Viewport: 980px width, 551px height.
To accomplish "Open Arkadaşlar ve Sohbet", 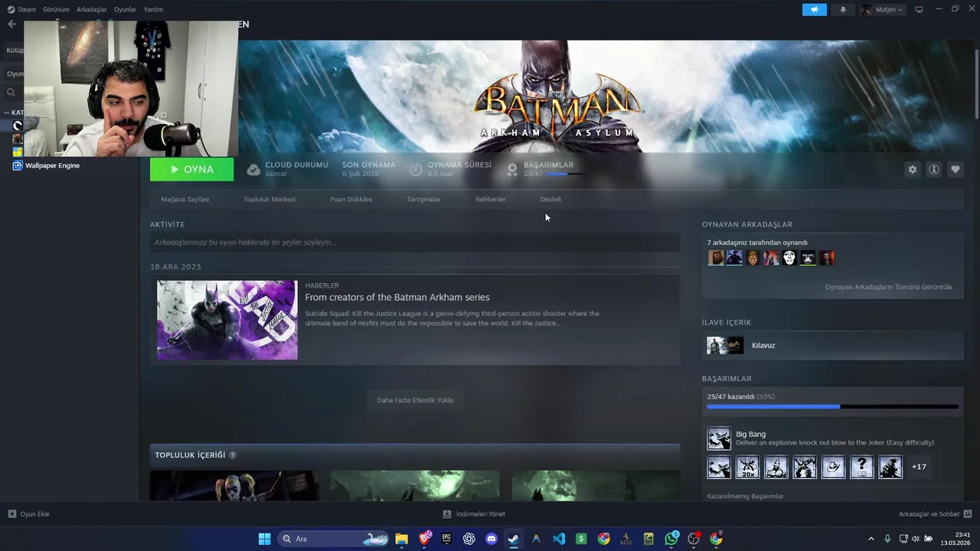I will tap(936, 514).
